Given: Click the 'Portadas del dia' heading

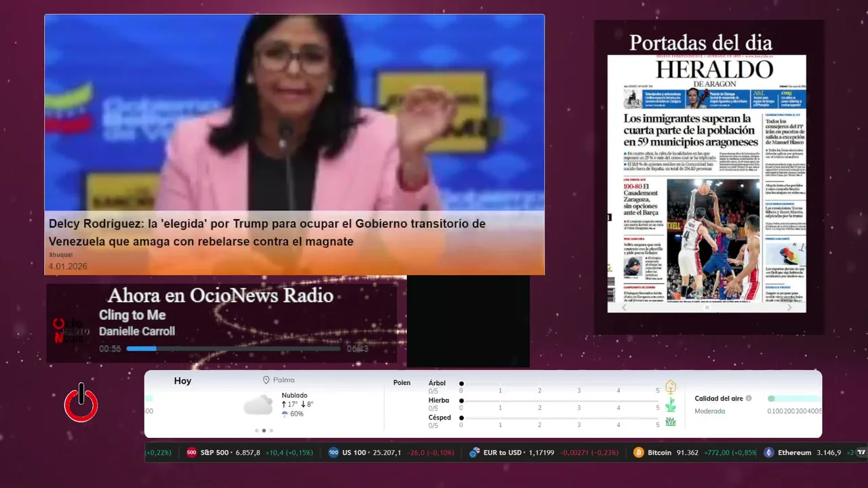Looking at the screenshot, I should tap(701, 43).
